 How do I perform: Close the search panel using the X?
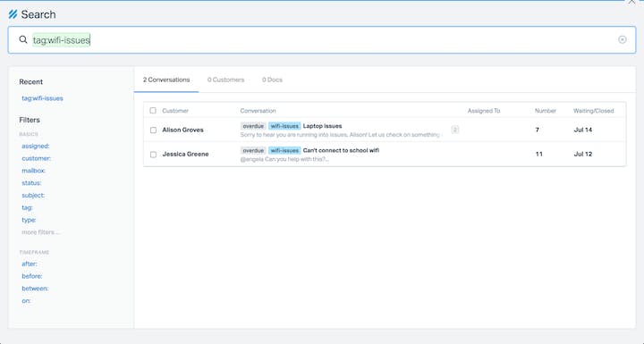tap(631, 2)
